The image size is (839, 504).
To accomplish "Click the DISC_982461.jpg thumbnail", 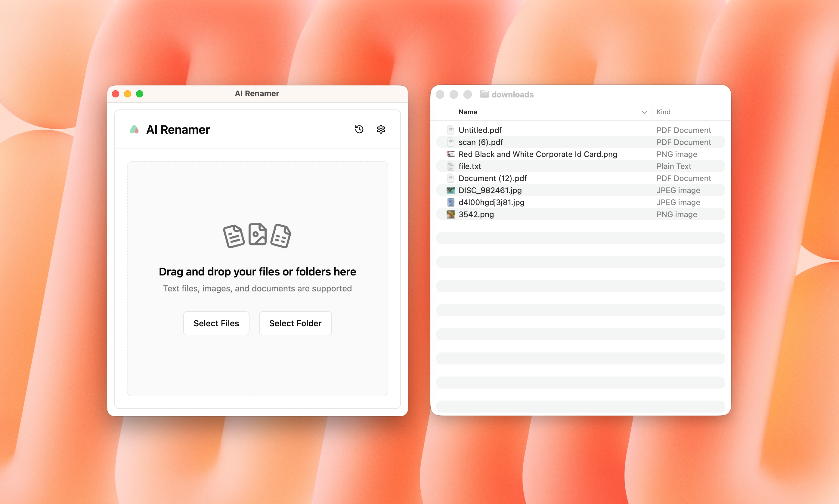I will [x=450, y=190].
